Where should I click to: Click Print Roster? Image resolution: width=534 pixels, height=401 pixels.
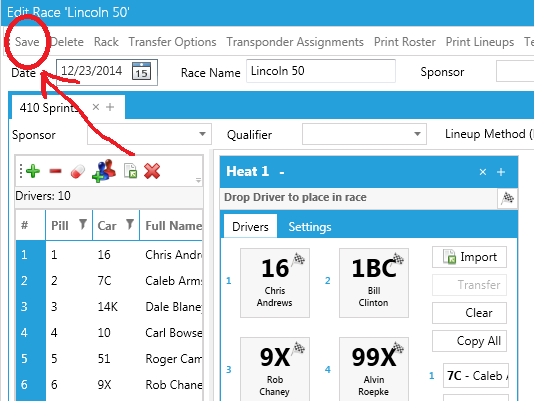pyautogui.click(x=405, y=42)
